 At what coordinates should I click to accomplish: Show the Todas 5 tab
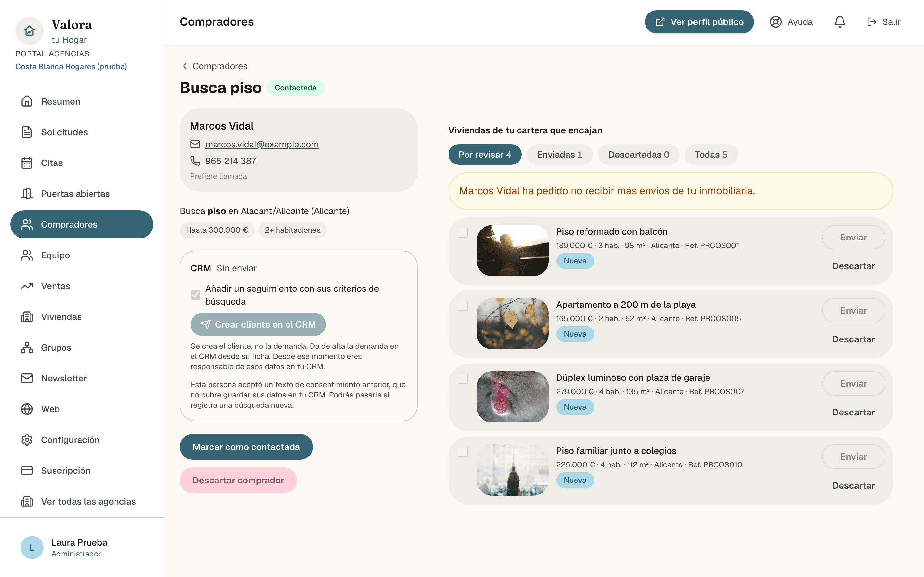pyautogui.click(x=711, y=155)
